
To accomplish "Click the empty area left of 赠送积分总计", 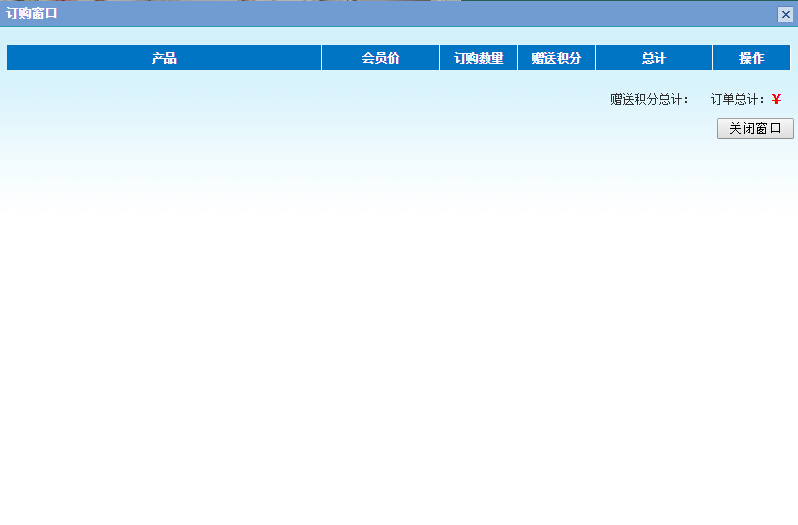I will [300, 100].
